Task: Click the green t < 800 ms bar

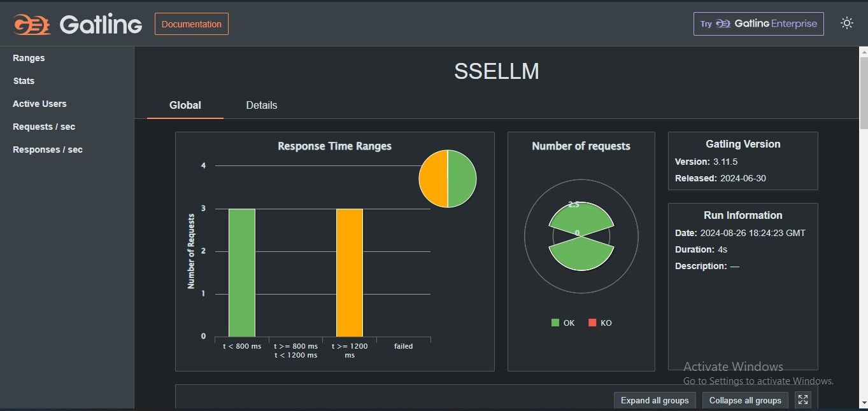Action: (x=242, y=272)
